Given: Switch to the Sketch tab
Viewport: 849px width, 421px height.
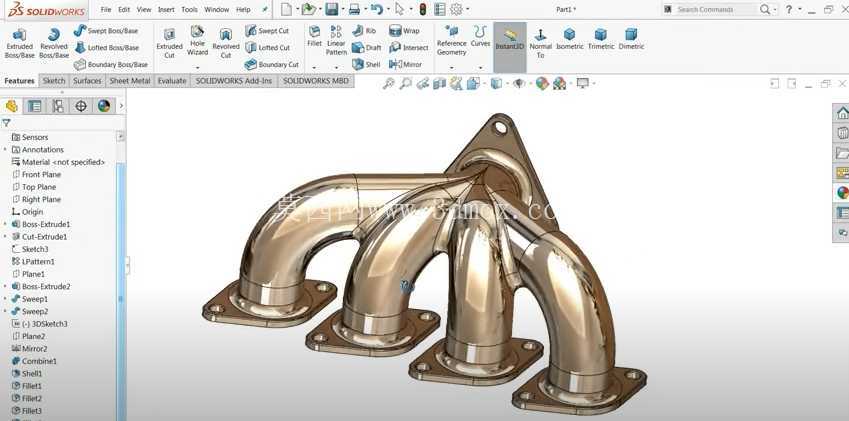Looking at the screenshot, I should tap(54, 81).
